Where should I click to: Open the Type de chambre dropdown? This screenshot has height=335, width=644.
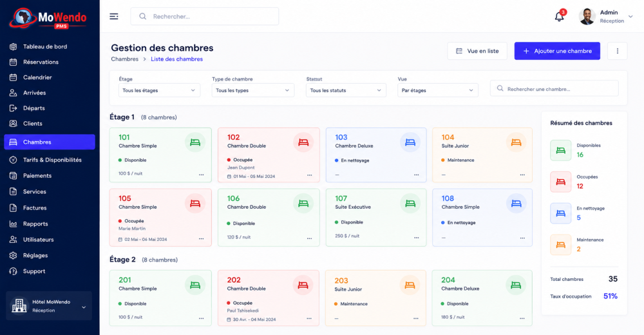(x=253, y=90)
